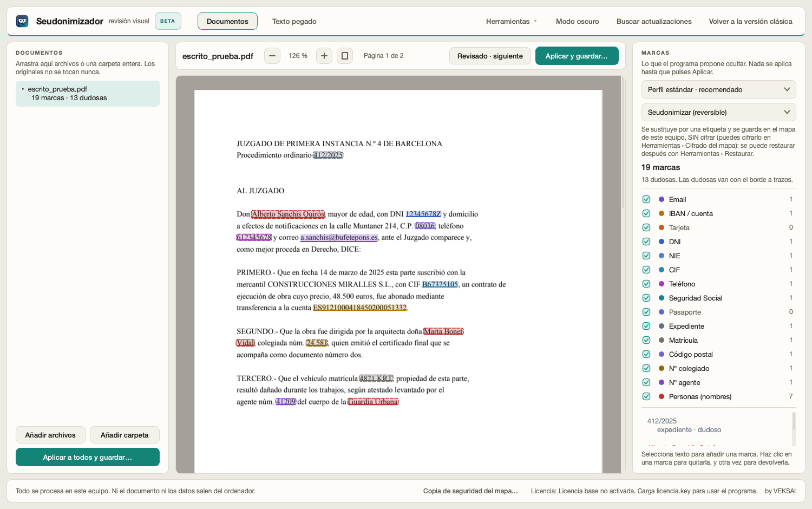812x509 pixels.
Task: Click the by VEKSAI footer label
Action: (x=780, y=491)
